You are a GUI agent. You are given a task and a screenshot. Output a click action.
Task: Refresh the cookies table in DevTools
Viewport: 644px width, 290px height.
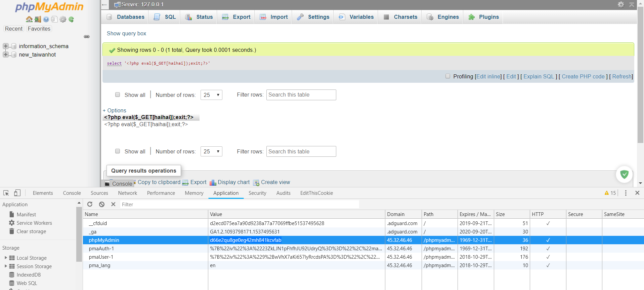pos(90,204)
